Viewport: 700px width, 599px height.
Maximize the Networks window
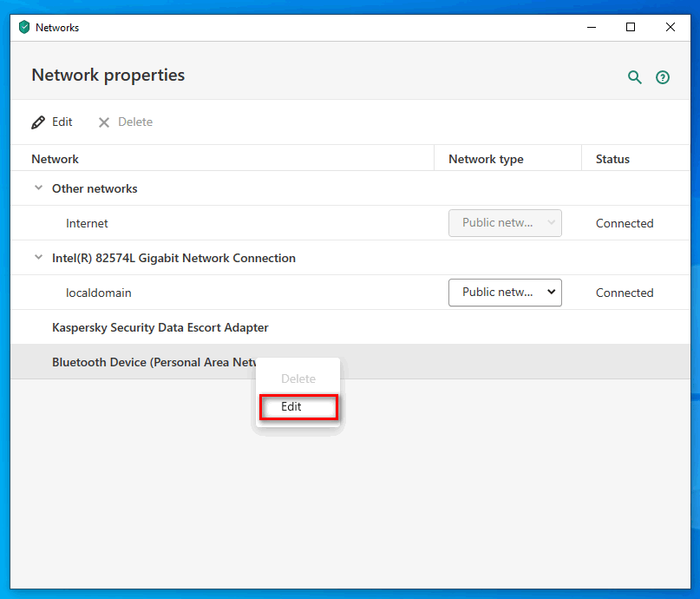pyautogui.click(x=631, y=27)
